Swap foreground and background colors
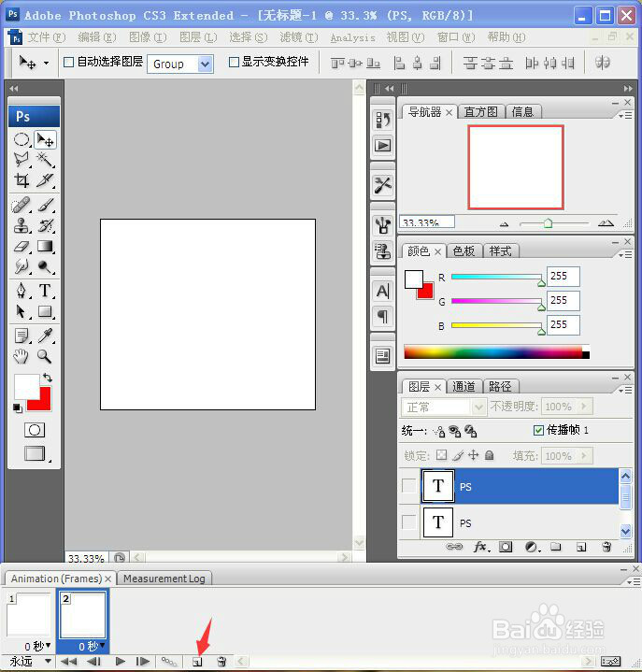Screen dimensions: 642x672 point(48,378)
